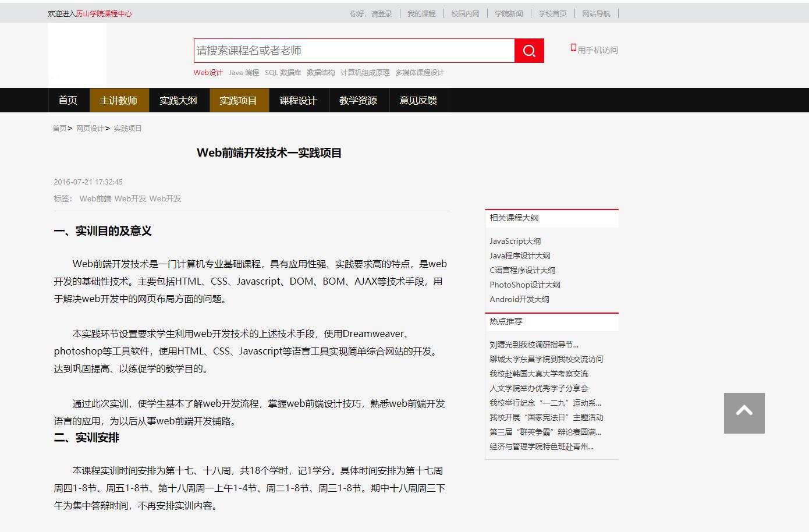The image size is (809, 532).
Task: Open news item 我校开展“国家宪法日”主题活动
Action: [x=546, y=417]
